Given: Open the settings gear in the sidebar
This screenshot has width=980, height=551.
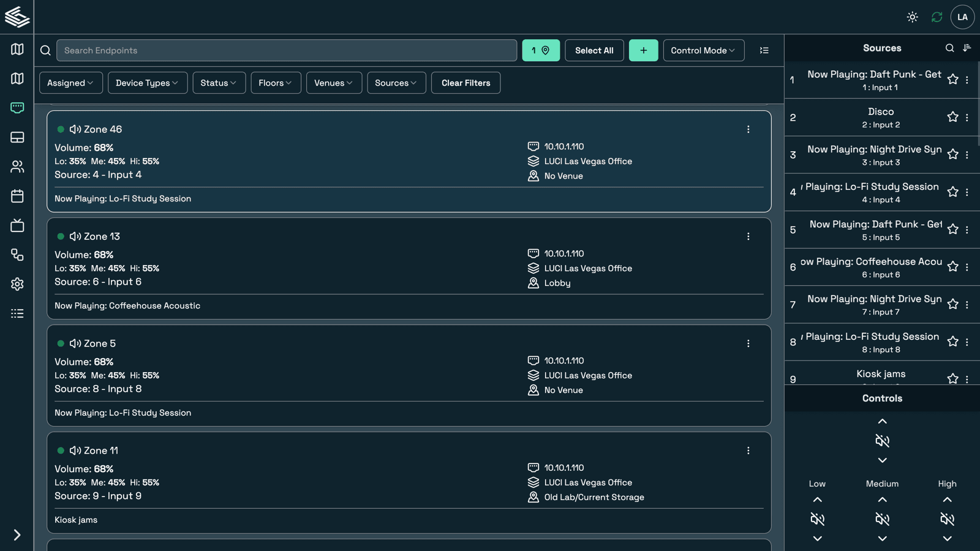Looking at the screenshot, I should [x=17, y=284].
